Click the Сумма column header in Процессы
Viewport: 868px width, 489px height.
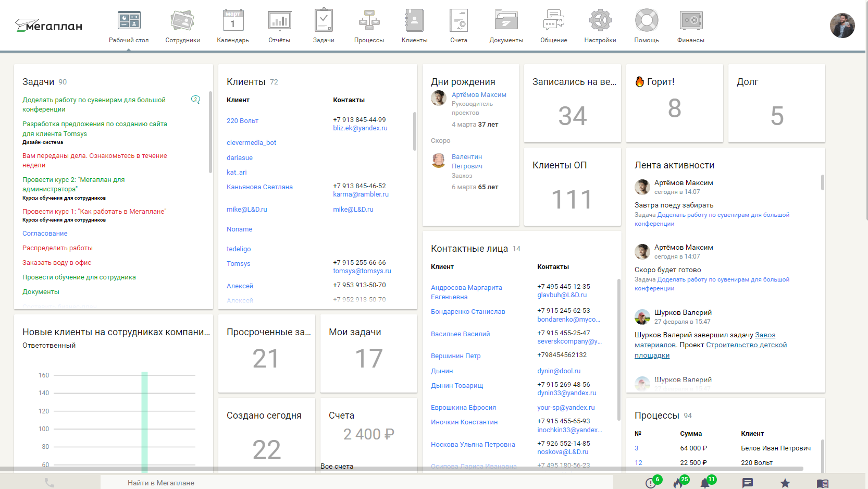pyautogui.click(x=691, y=434)
